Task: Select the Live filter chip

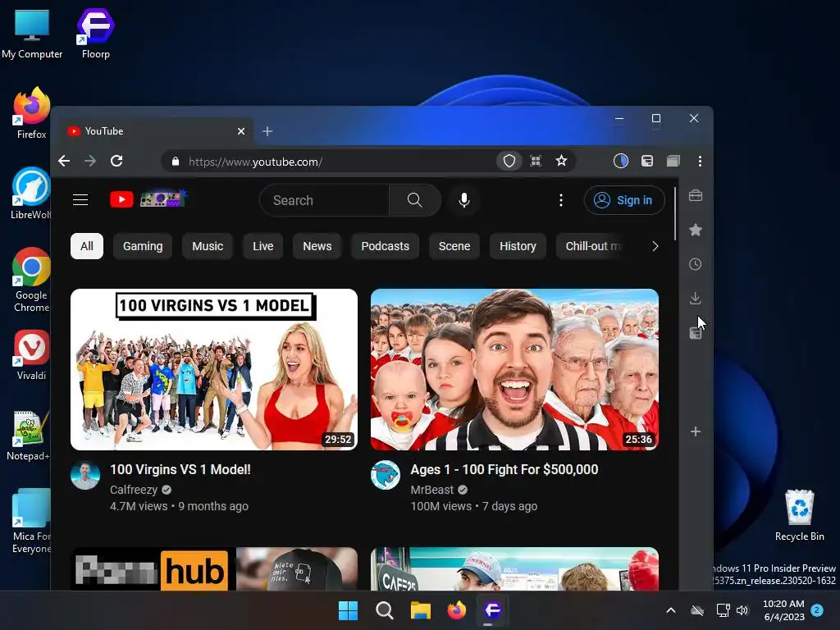Action: coord(263,246)
